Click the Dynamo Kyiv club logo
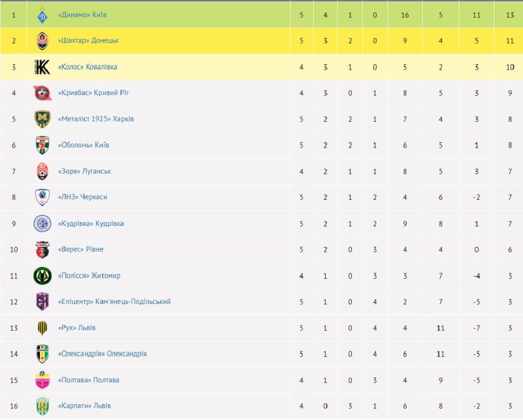The height and width of the screenshot is (420, 523). [x=42, y=15]
